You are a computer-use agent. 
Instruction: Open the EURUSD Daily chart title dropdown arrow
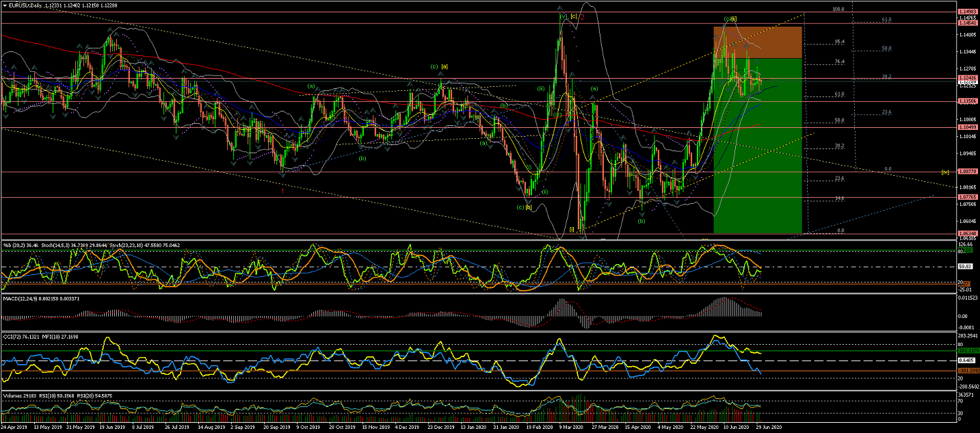5,5
